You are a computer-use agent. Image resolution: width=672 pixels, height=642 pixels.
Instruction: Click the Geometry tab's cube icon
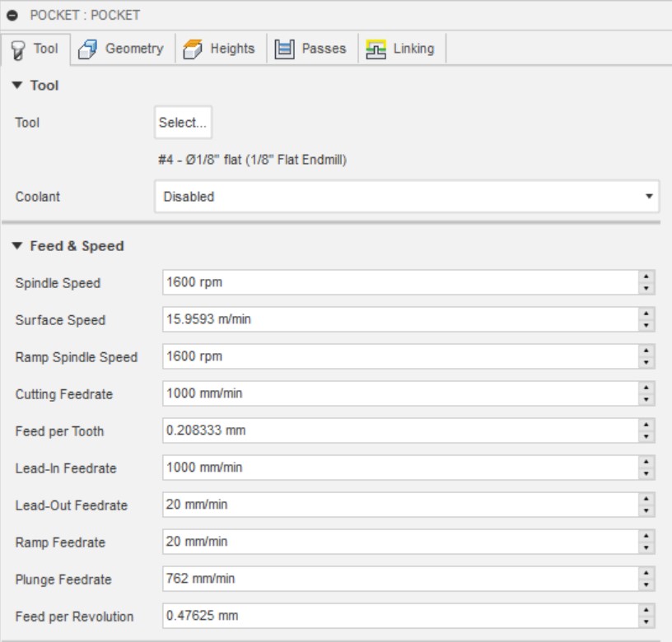pos(87,49)
